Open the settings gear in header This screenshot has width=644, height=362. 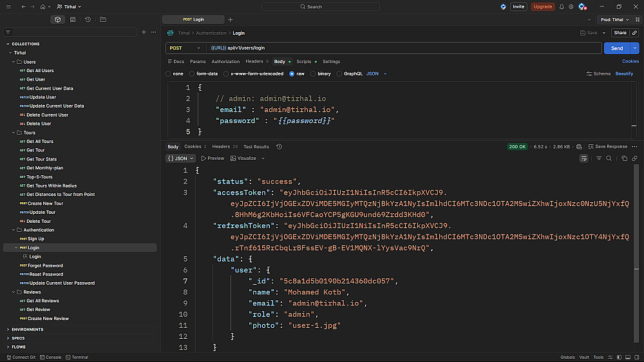tap(571, 6)
